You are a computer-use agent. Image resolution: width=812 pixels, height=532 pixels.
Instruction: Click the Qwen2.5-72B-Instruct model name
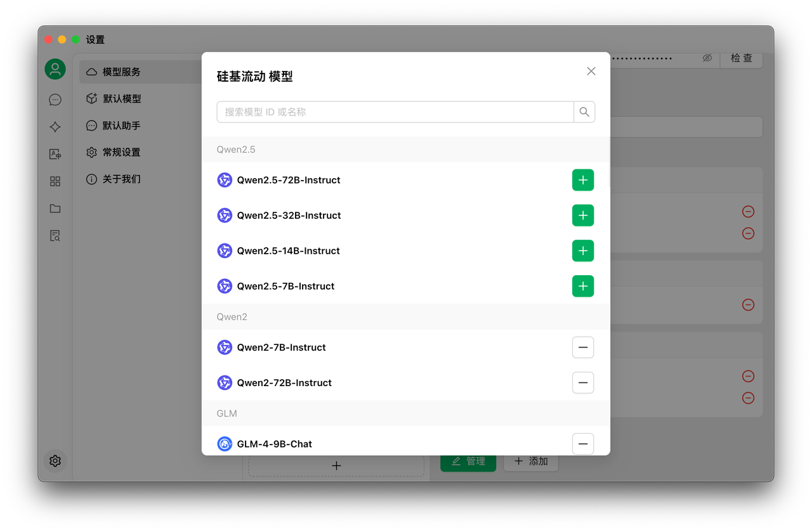289,180
